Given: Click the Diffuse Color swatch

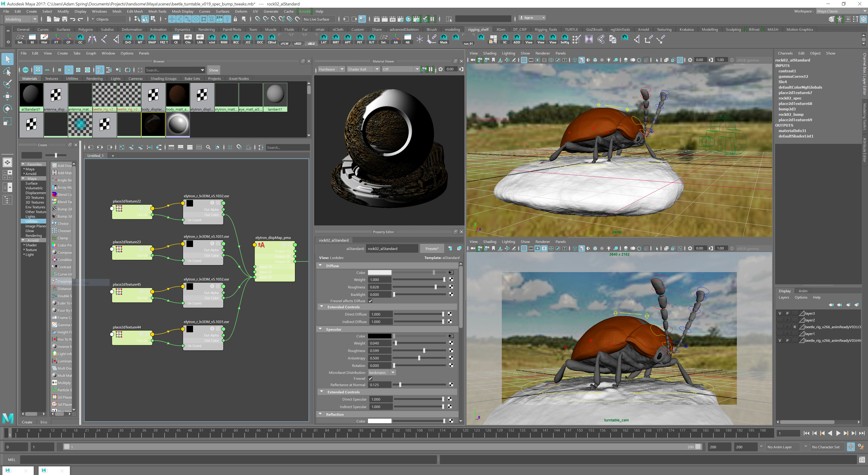Looking at the screenshot, I should pos(380,272).
